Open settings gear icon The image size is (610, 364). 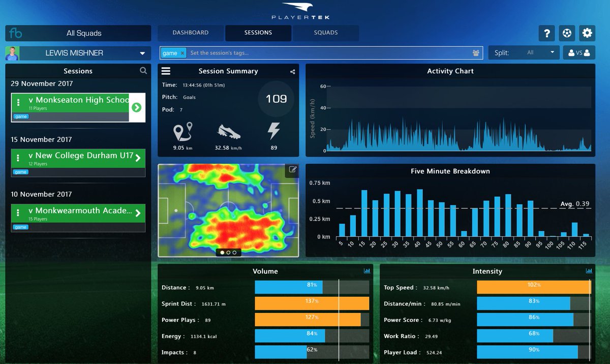coord(587,34)
